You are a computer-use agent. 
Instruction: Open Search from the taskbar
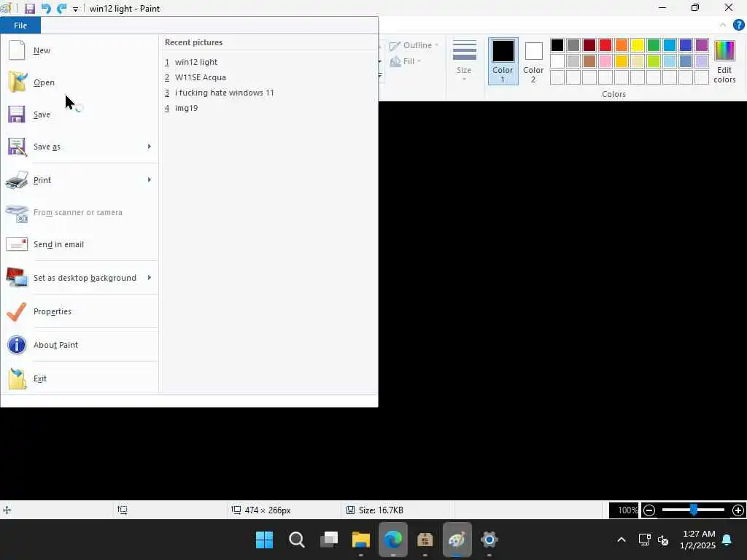point(296,540)
